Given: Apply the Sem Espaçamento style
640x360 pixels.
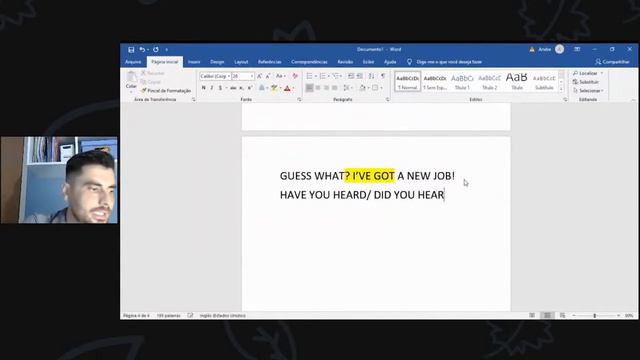Looking at the screenshot, I should 435,82.
